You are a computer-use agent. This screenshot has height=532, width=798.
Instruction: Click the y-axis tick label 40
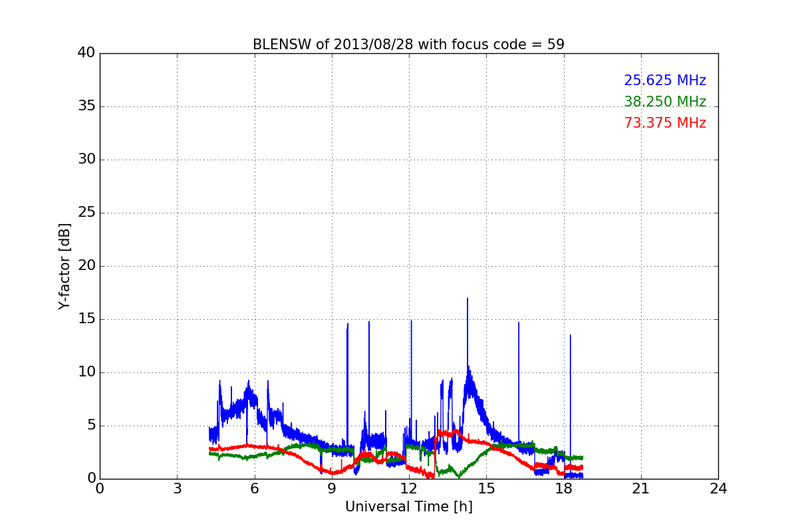[86, 53]
